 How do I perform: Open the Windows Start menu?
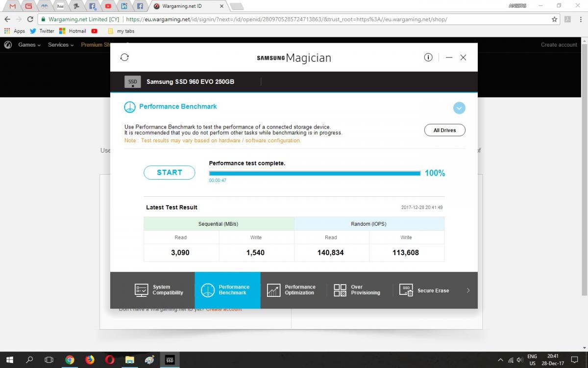(10, 360)
